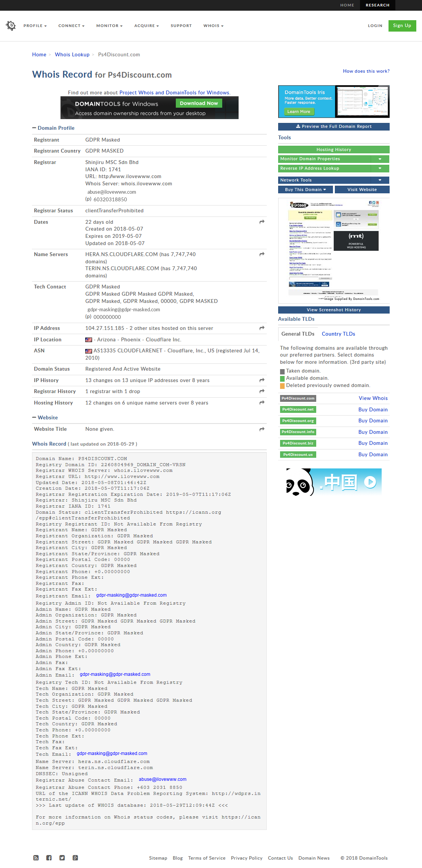Click the Ps4Discount.com taken domain badge
This screenshot has width=422, height=868.
point(298,398)
